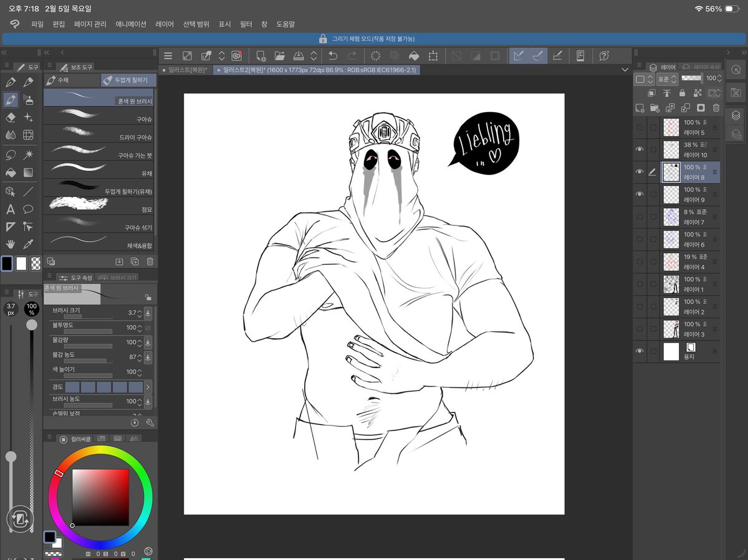Hide layer 레이어 10 with its eye icon
Image resolution: width=748 pixels, height=560 pixels.
[639, 149]
